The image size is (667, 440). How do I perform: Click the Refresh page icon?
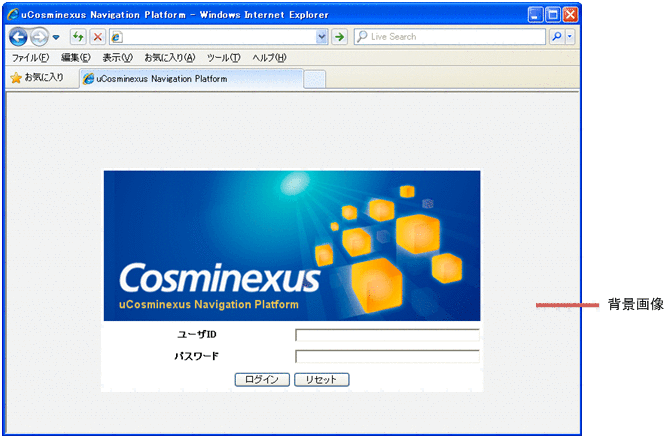pyautogui.click(x=78, y=37)
